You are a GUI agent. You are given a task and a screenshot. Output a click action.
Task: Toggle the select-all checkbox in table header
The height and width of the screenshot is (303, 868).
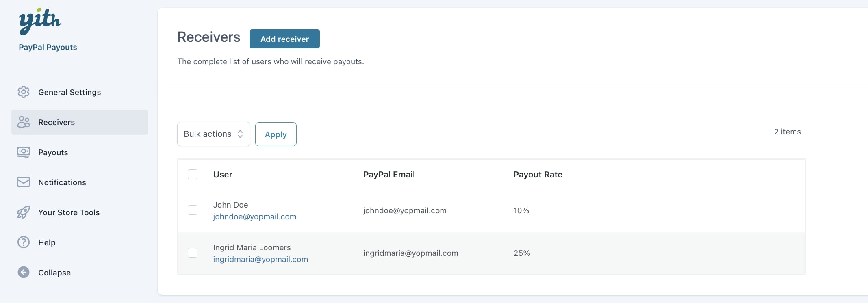(x=193, y=175)
